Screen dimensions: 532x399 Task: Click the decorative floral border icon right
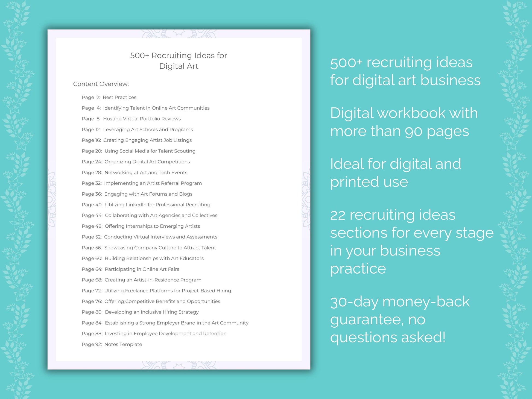pyautogui.click(x=516, y=199)
